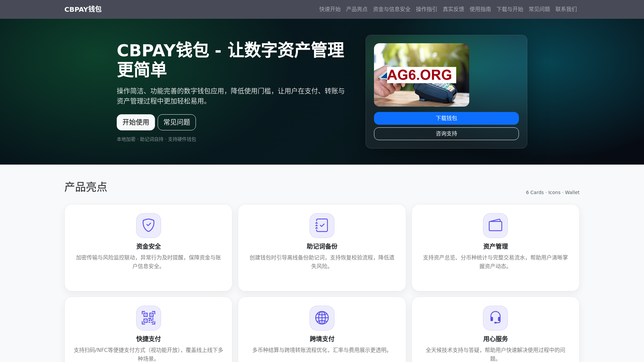
Task: Open the AG6.ORG payment terminal image
Action: [422, 75]
